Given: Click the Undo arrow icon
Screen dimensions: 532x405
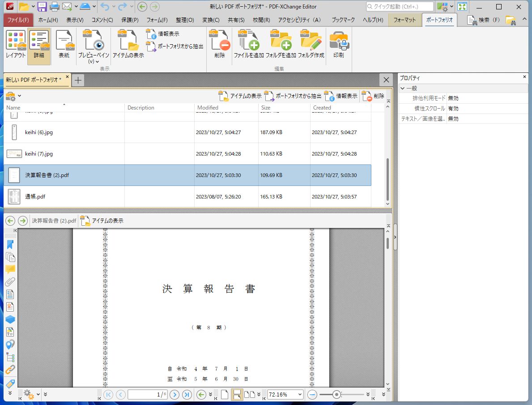Looking at the screenshot, I should point(105,6).
